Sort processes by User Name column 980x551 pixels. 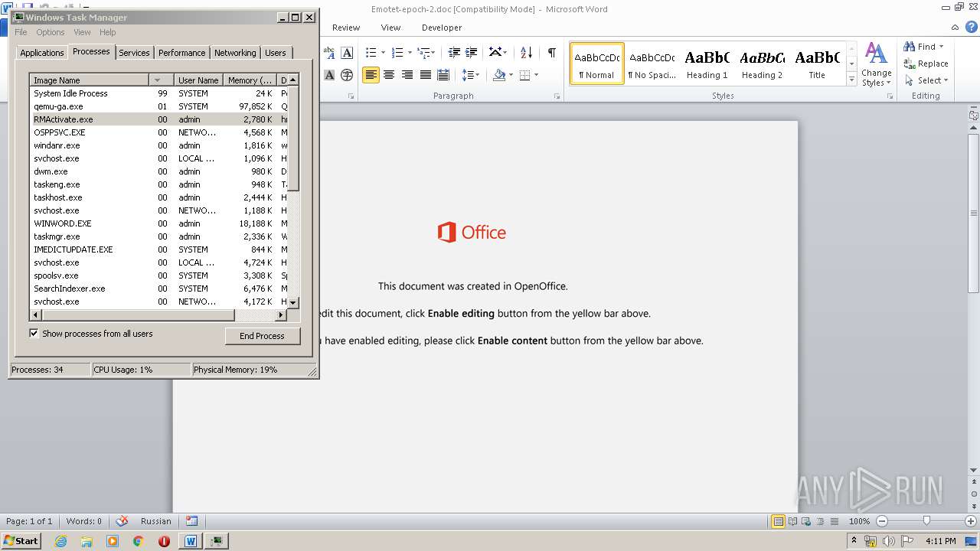[198, 80]
